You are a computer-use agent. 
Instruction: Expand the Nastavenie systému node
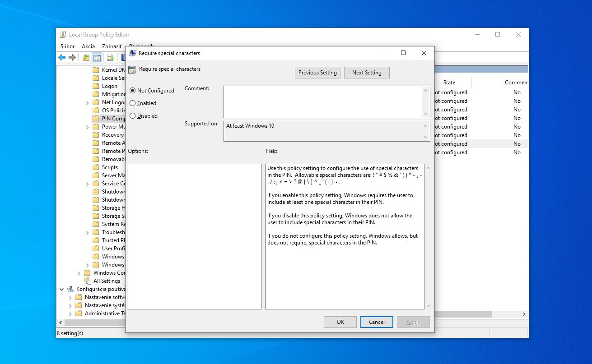pos(70,306)
